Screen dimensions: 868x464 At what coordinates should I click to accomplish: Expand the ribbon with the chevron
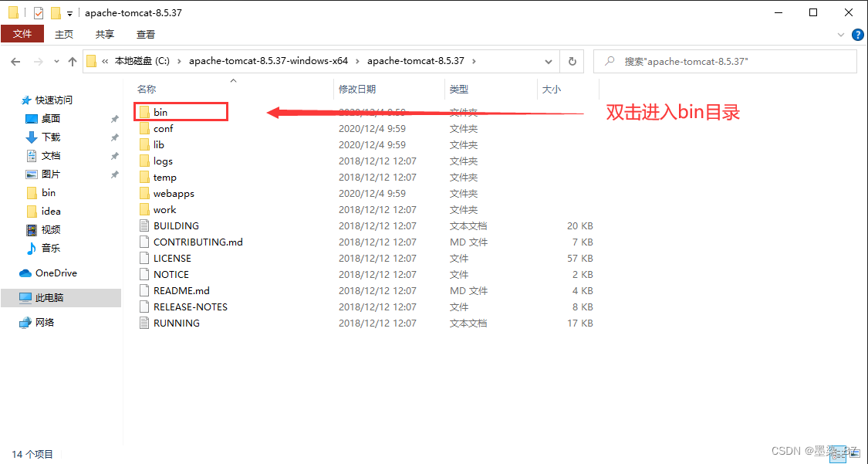tap(842, 34)
